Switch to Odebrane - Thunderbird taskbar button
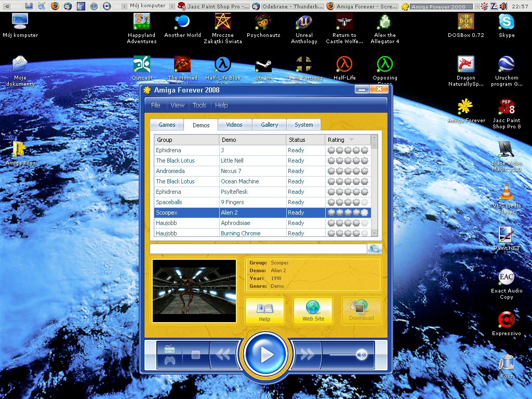 pyautogui.click(x=288, y=6)
